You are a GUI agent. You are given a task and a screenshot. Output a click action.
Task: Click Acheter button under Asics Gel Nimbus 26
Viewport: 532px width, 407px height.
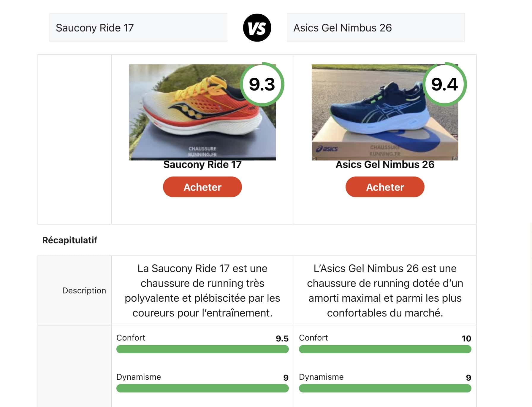click(384, 187)
